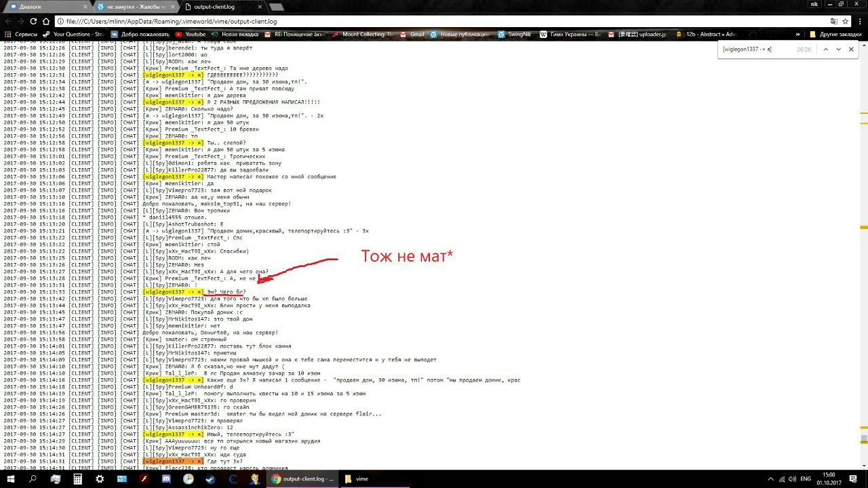Viewport: 868px width, 488px height.
Task: Jump to previous find result arrow
Action: pos(825,49)
